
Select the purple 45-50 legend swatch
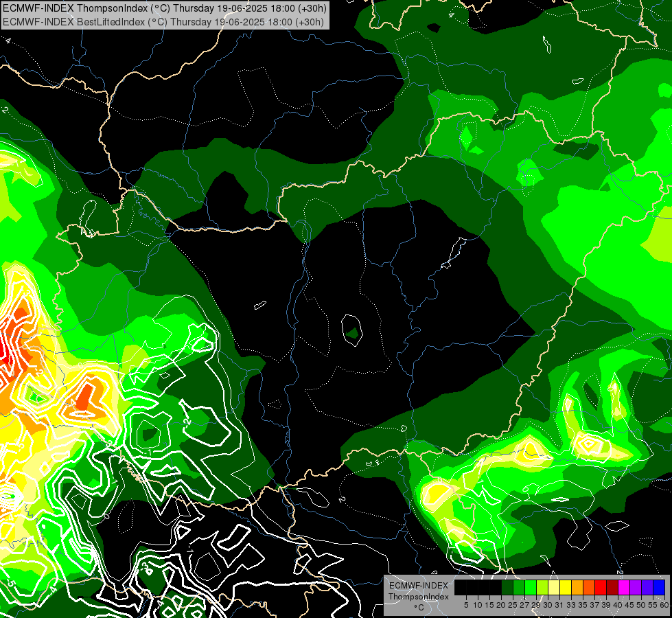pos(636,587)
